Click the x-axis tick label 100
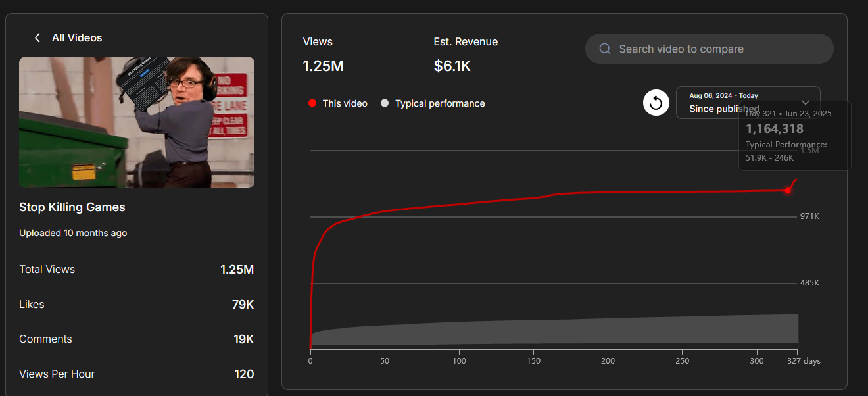 (459, 361)
